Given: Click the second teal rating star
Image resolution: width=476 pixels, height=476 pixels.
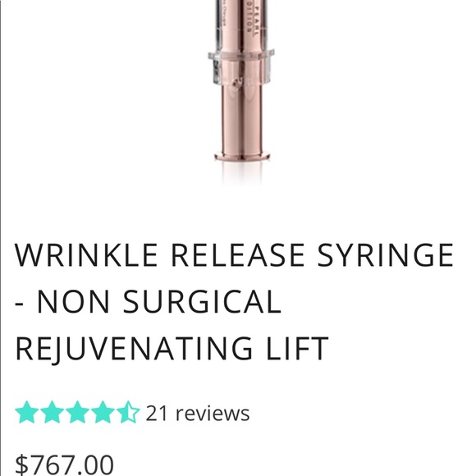Looking at the screenshot, I should coord(52,412).
